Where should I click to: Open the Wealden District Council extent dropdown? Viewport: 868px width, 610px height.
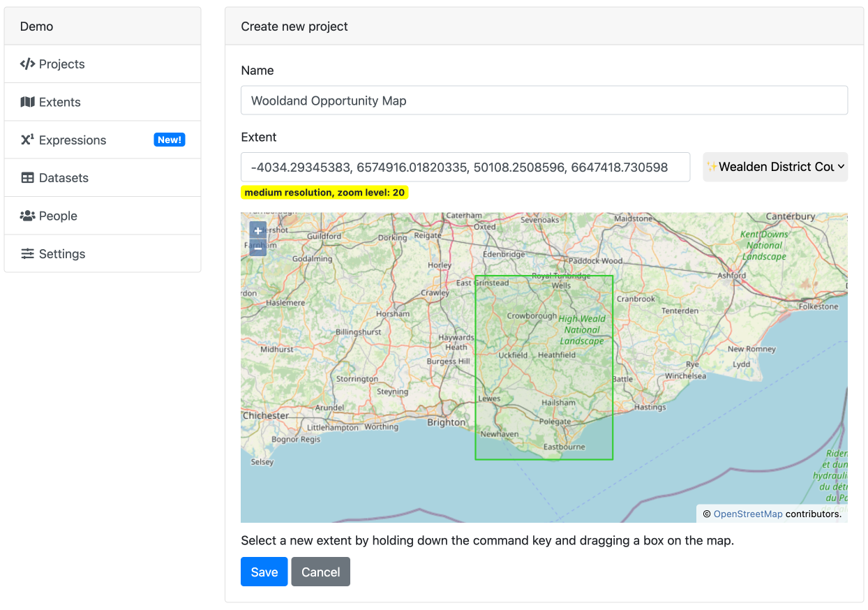click(775, 167)
